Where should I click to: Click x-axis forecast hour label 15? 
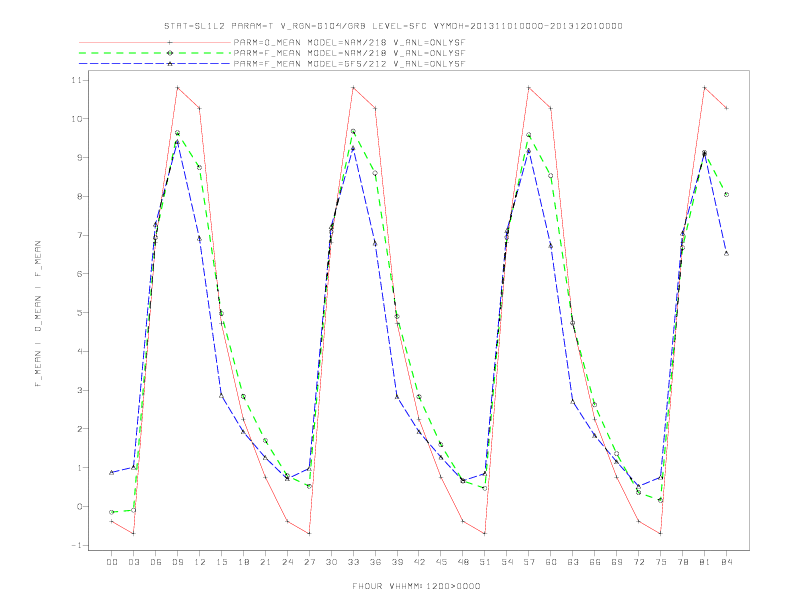(221, 562)
